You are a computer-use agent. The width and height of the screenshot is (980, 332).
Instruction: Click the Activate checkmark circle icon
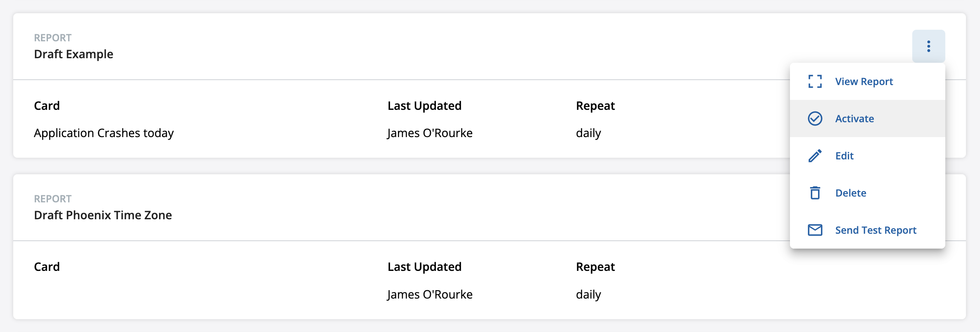pyautogui.click(x=815, y=119)
